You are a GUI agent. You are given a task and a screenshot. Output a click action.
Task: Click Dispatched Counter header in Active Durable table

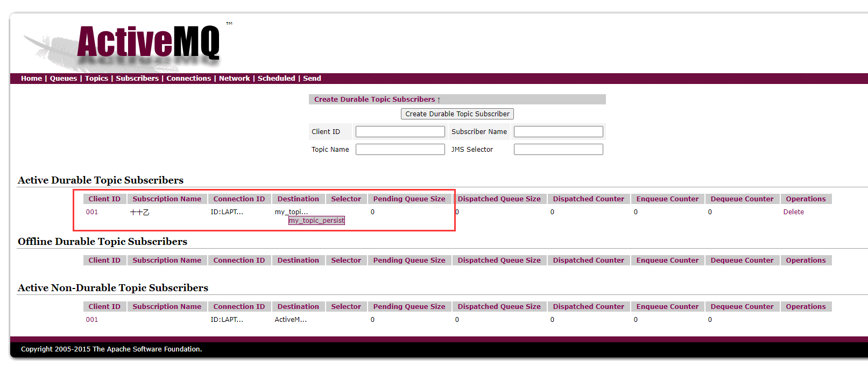[588, 199]
